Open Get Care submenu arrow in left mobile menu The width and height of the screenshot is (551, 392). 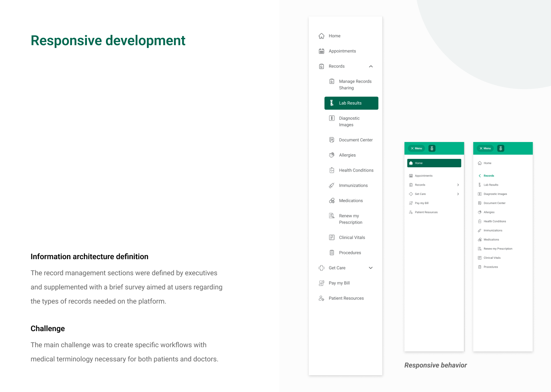tap(458, 194)
